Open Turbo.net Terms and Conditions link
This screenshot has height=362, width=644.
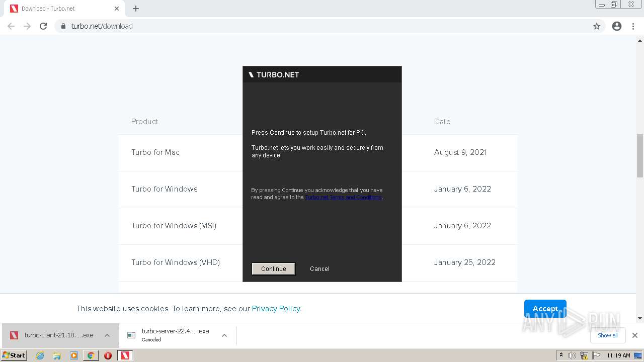pyautogui.click(x=344, y=197)
